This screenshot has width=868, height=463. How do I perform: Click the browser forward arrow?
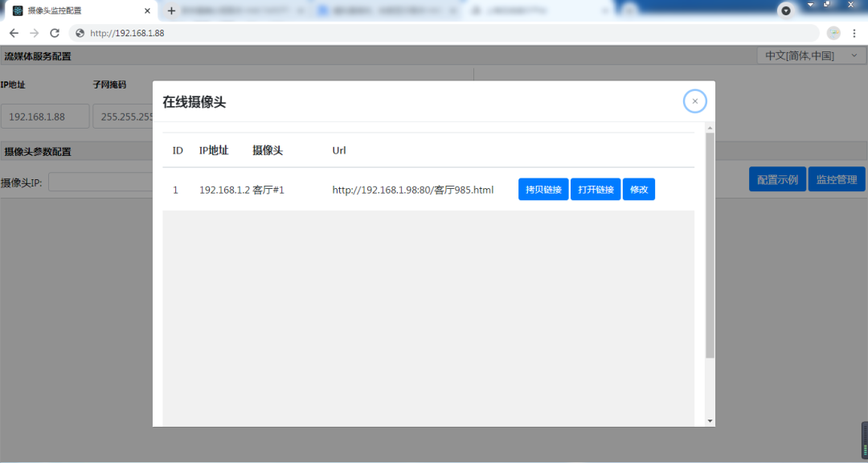[x=34, y=33]
